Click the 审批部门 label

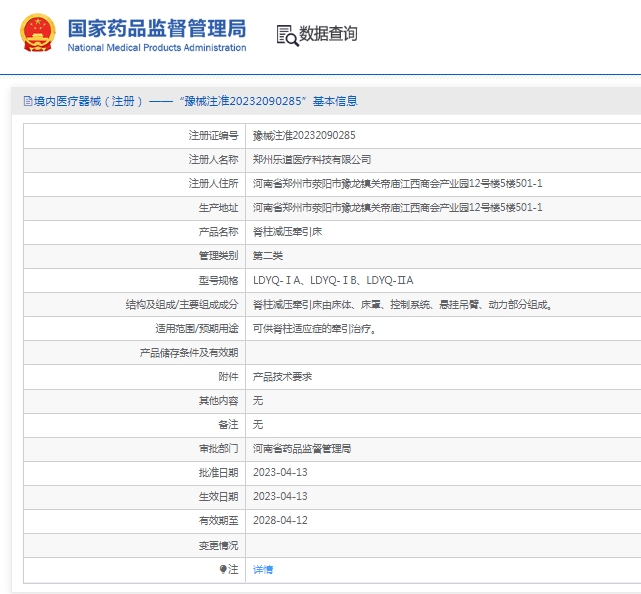point(218,449)
